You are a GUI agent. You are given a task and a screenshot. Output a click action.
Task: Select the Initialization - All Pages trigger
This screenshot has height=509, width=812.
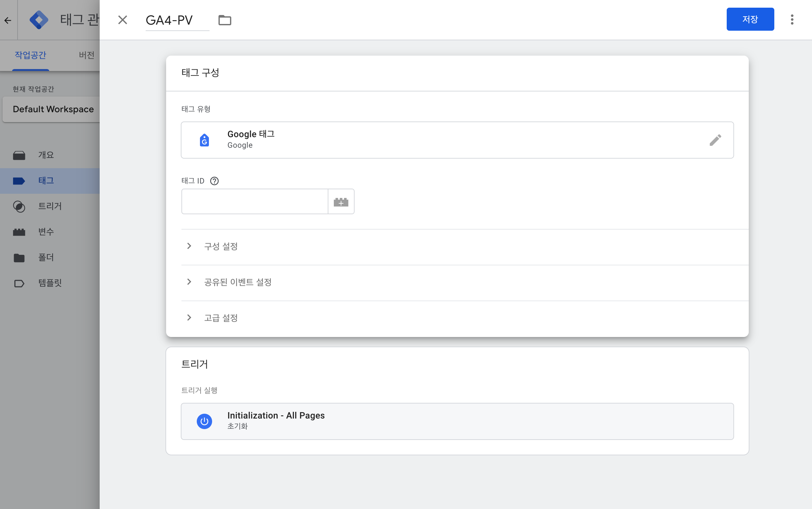tap(457, 421)
